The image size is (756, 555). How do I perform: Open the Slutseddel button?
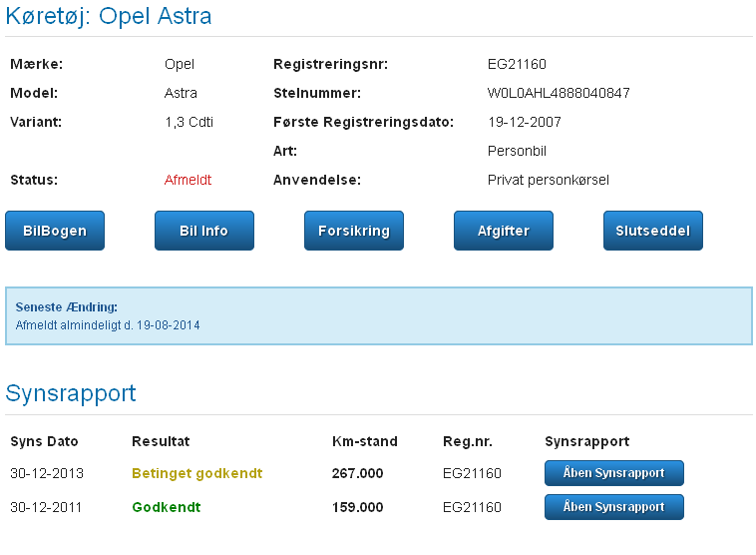pyautogui.click(x=652, y=231)
